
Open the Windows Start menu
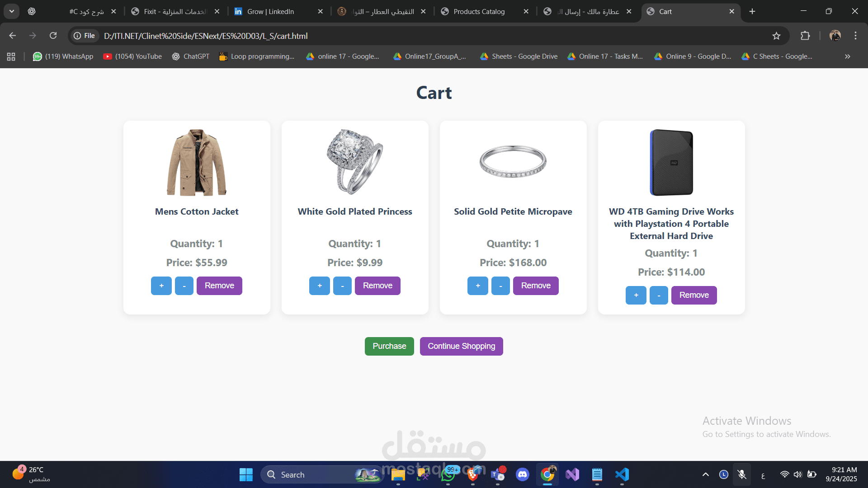[246, 475]
